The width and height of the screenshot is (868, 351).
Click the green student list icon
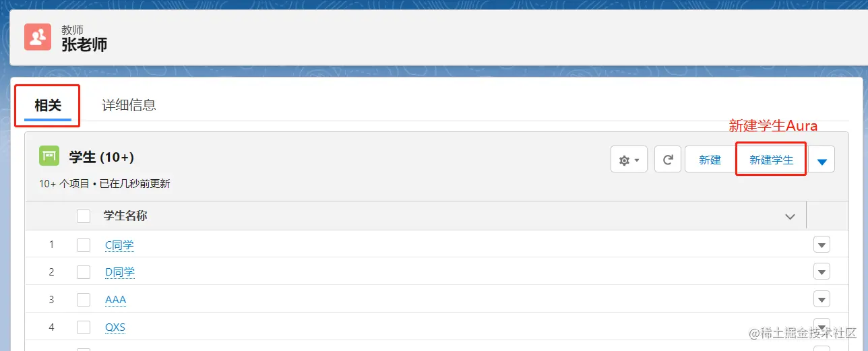point(49,156)
